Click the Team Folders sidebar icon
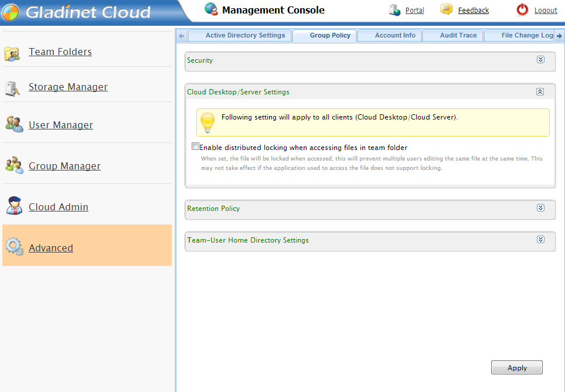This screenshot has height=392, width=565. [x=12, y=54]
